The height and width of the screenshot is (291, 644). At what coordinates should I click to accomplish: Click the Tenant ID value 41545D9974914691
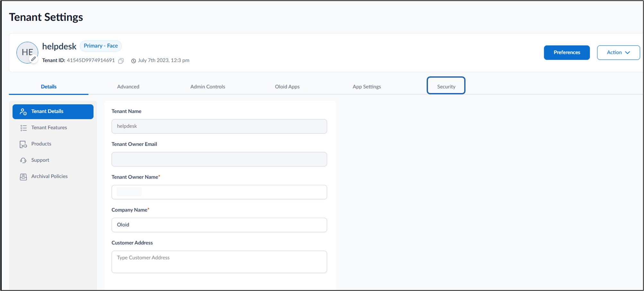[x=91, y=60]
